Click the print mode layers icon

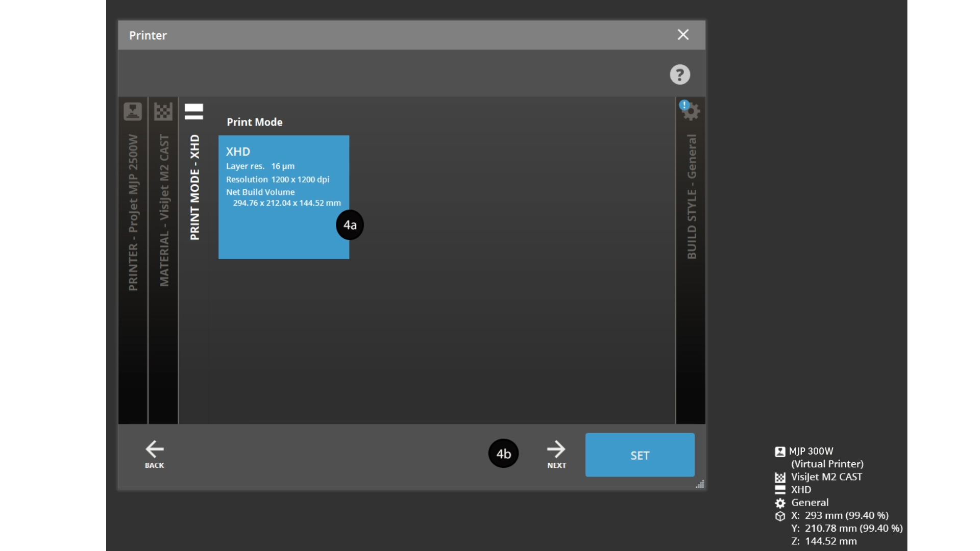tap(194, 111)
